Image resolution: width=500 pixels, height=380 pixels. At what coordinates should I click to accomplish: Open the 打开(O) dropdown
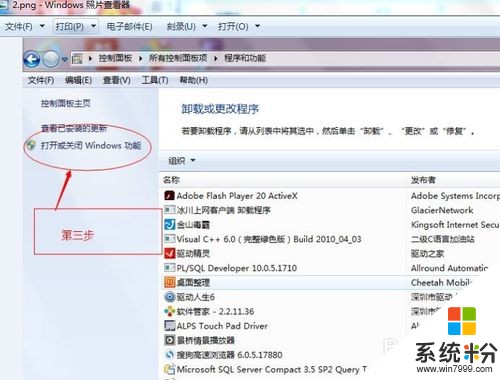point(239,26)
